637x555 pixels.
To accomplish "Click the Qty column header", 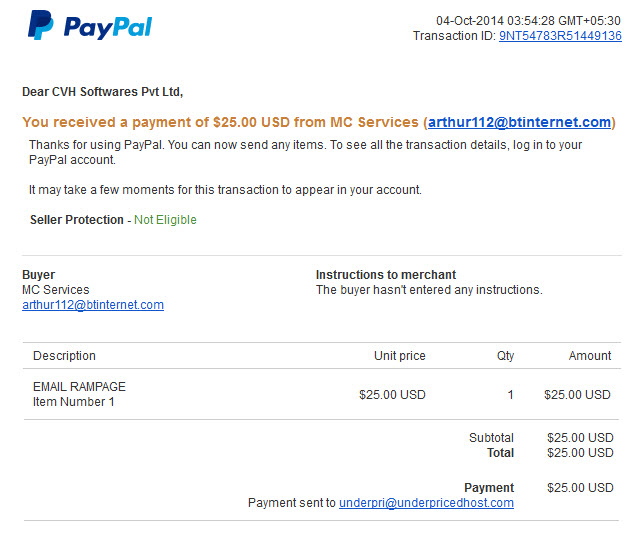I will (x=505, y=356).
